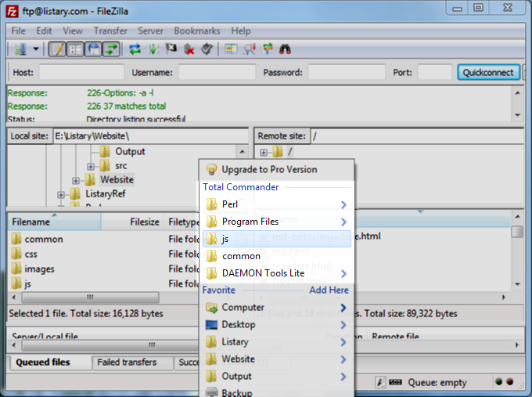Expand DAEMON Tools Lite submenu arrow
The width and height of the screenshot is (532, 397).
(x=343, y=273)
